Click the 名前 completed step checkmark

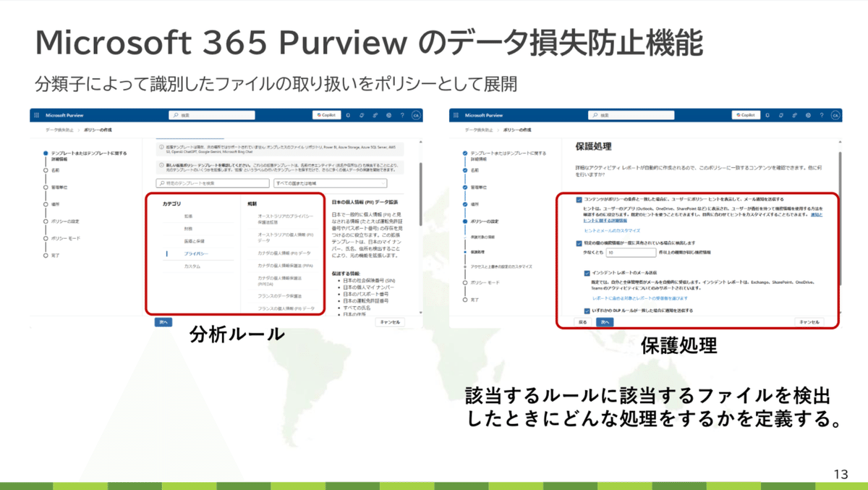pyautogui.click(x=464, y=169)
